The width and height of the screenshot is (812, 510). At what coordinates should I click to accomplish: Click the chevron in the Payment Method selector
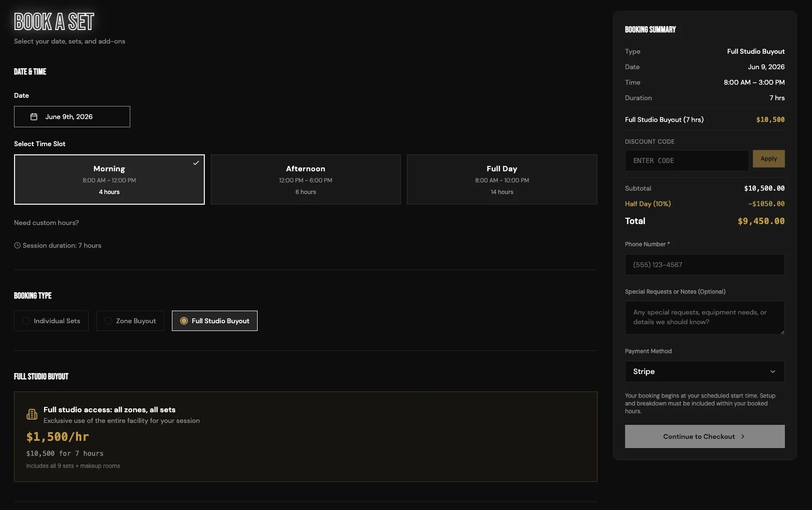[x=773, y=372]
